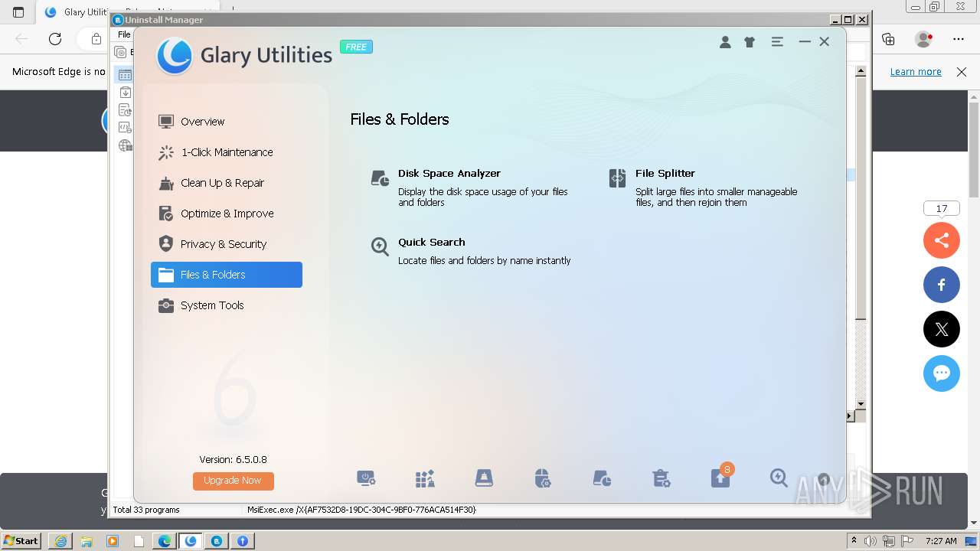This screenshot has height=551, width=980.
Task: Show hidden system tray icons
Action: pyautogui.click(x=854, y=540)
